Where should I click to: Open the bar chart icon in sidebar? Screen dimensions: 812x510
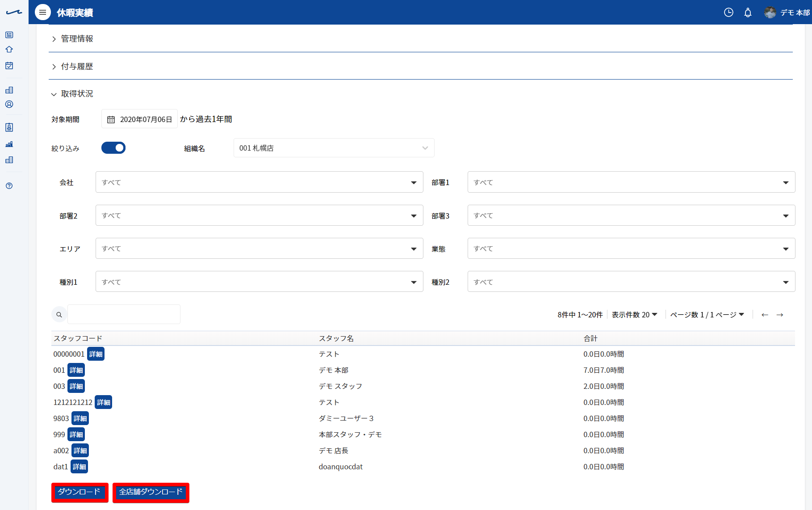9,144
